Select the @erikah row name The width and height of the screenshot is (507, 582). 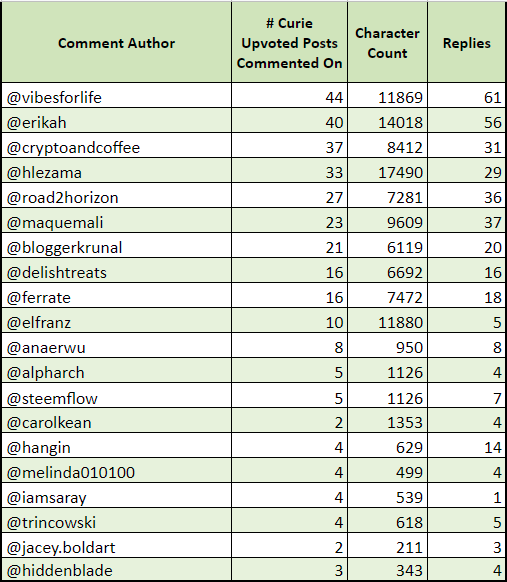tap(117, 120)
